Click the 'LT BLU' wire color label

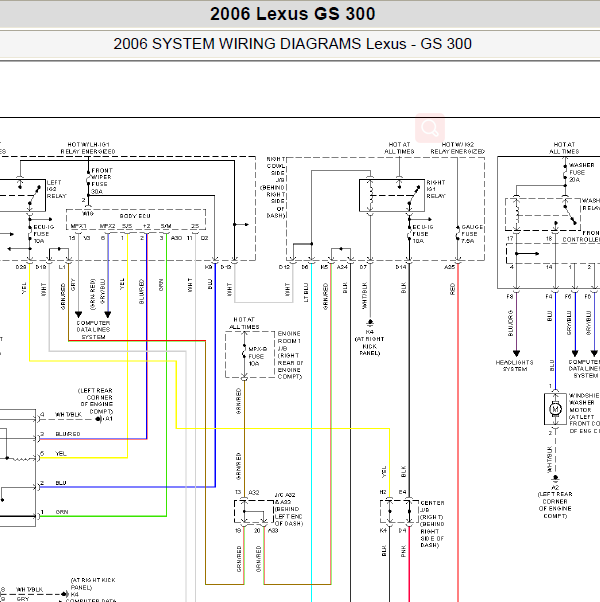click(x=306, y=293)
